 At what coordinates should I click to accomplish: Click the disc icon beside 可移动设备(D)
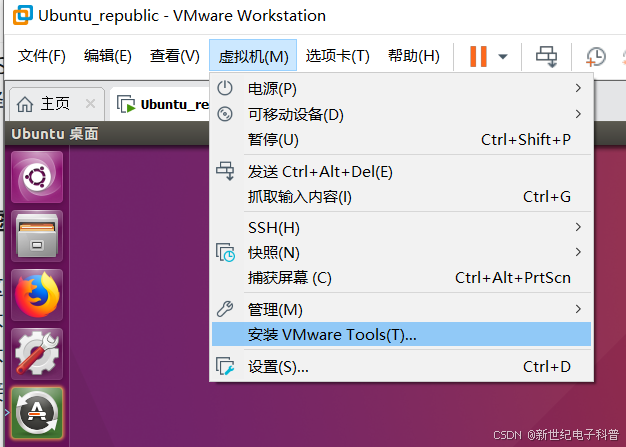pos(225,114)
